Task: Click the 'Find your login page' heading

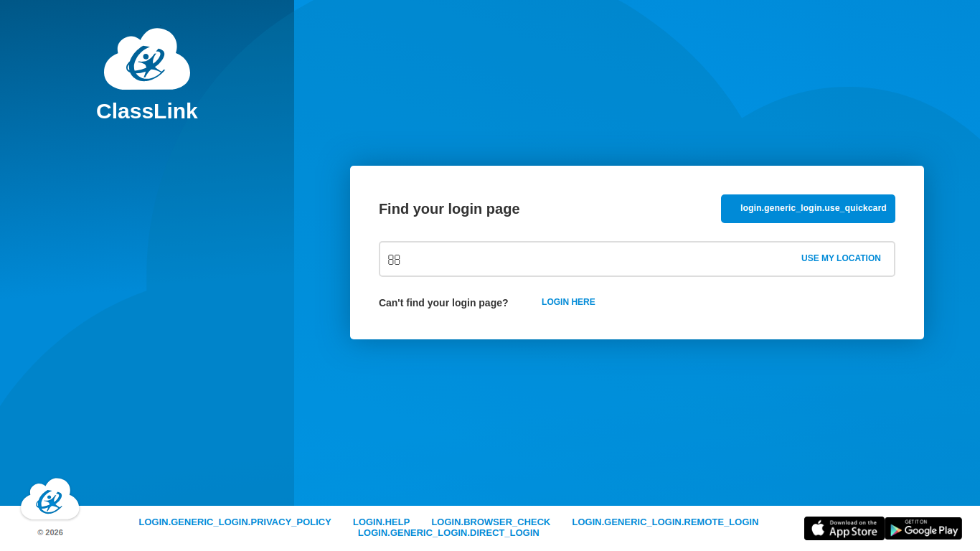Action: 449,209
